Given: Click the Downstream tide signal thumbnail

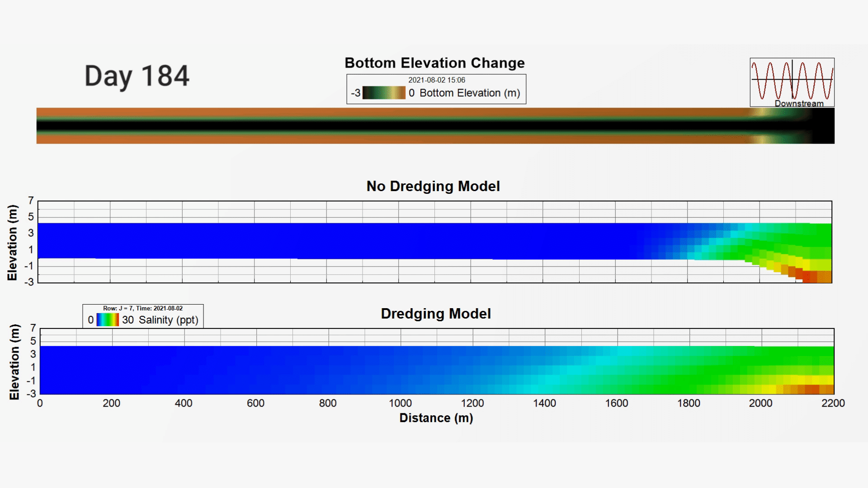Looking at the screenshot, I should (x=792, y=82).
